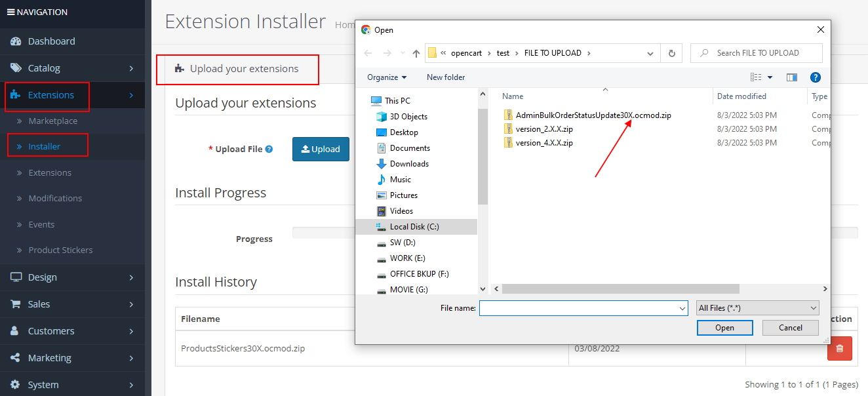Select AdminBulkOrderStatusUpdate30X.ocmod.zip file
Image resolution: width=868 pixels, height=396 pixels.
[593, 115]
